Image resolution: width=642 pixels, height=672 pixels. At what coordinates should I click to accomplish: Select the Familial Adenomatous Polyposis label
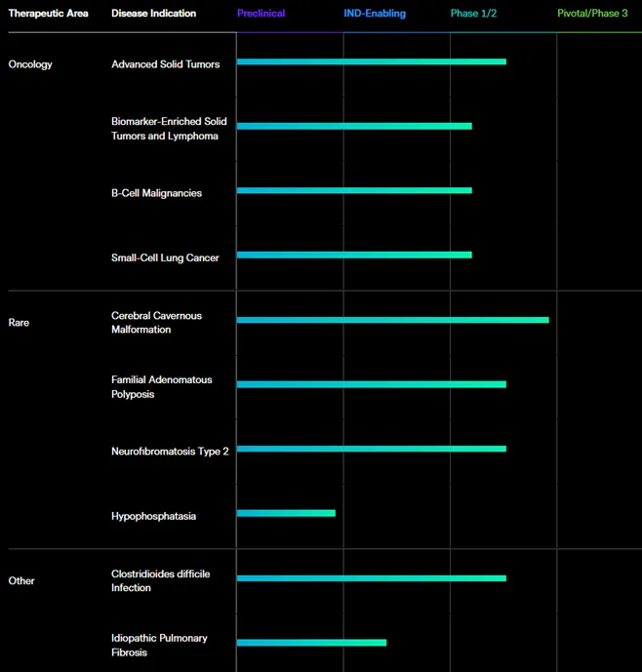coord(161,387)
